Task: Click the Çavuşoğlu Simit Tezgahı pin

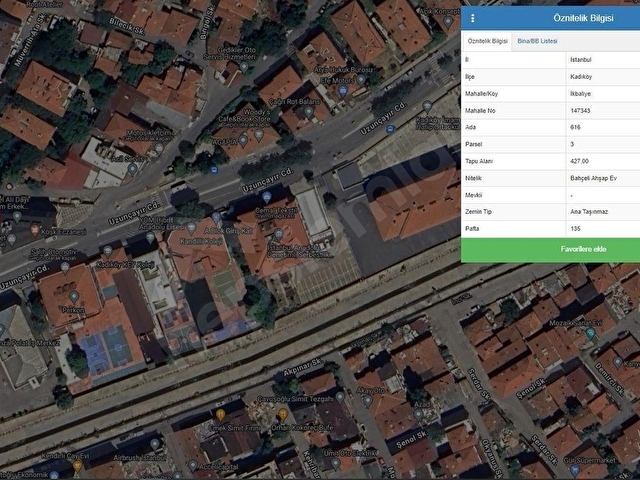Action: (x=340, y=397)
